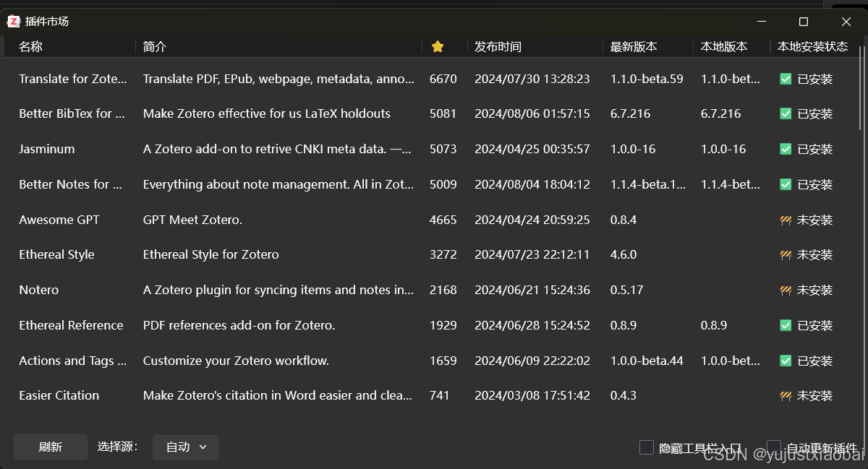Click description 'Customize your Zotero workflow.'
The width and height of the screenshot is (868, 469).
click(237, 361)
